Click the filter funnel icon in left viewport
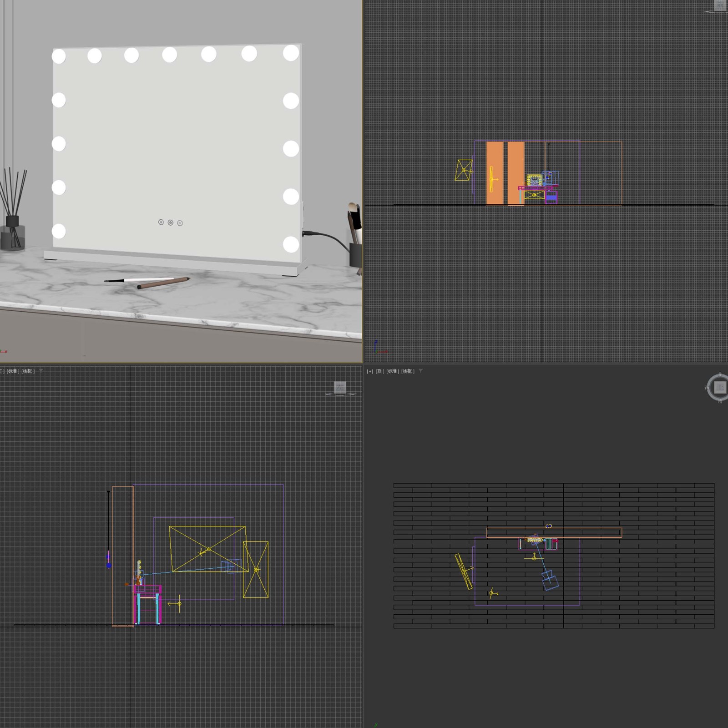 point(41,371)
